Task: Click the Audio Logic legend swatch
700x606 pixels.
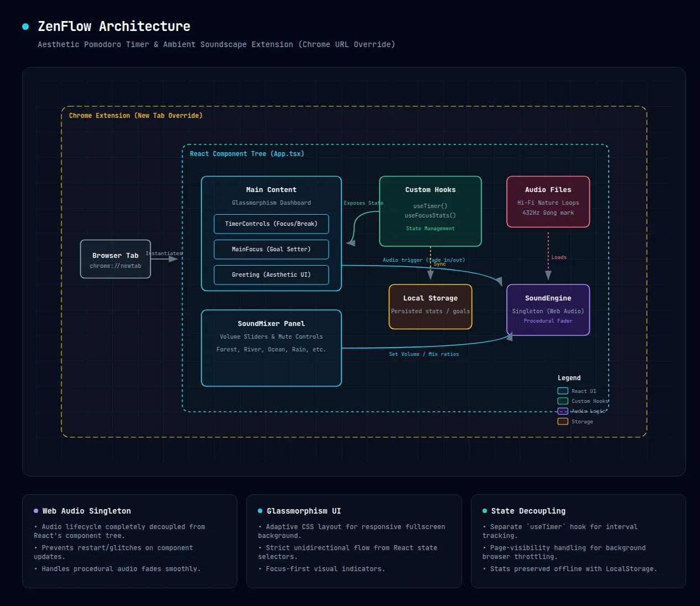Action: point(563,411)
